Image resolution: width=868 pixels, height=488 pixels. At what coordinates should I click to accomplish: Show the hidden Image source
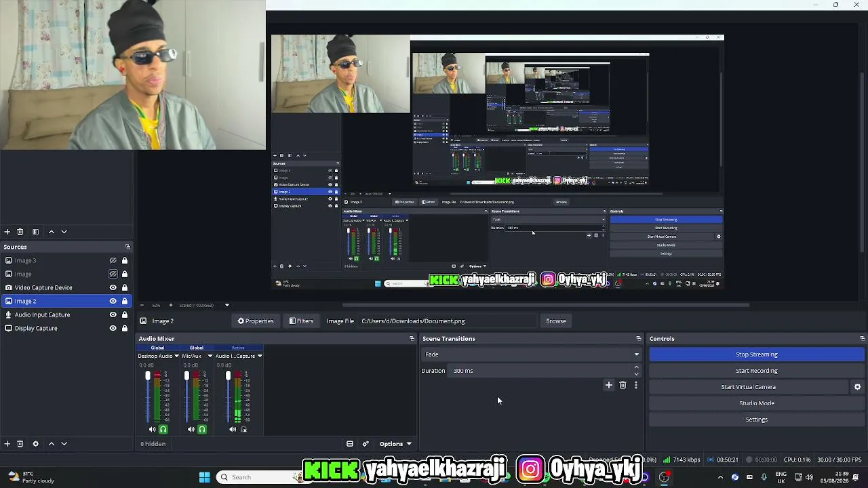coord(113,274)
